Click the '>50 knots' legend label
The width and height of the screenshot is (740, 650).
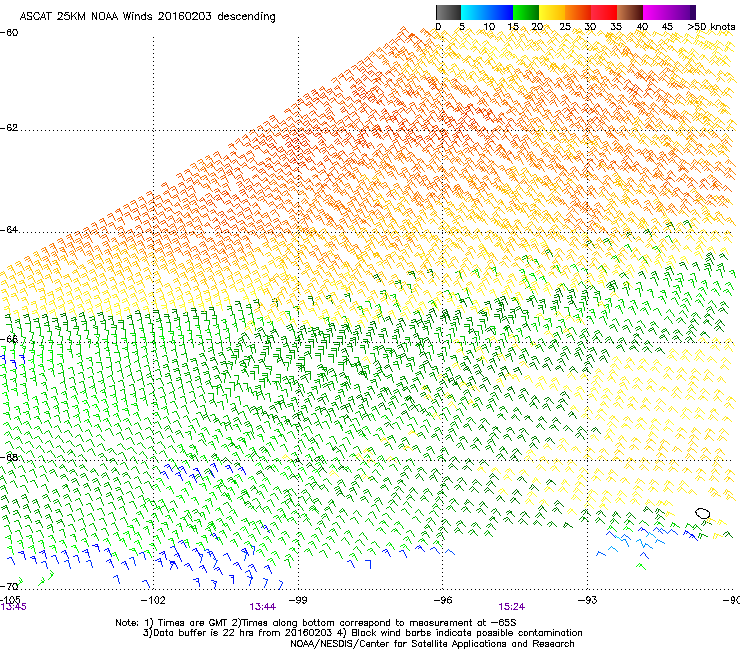tap(711, 27)
